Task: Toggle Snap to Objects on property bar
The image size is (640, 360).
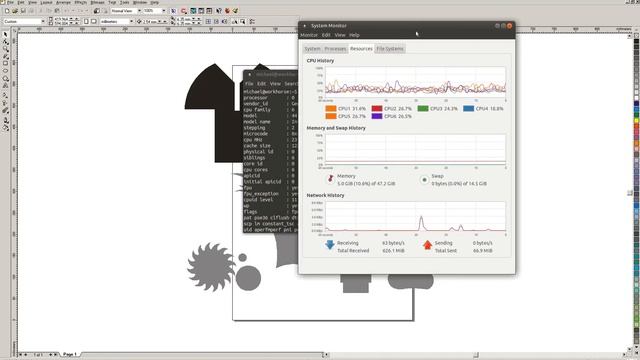Action: tap(225, 21)
